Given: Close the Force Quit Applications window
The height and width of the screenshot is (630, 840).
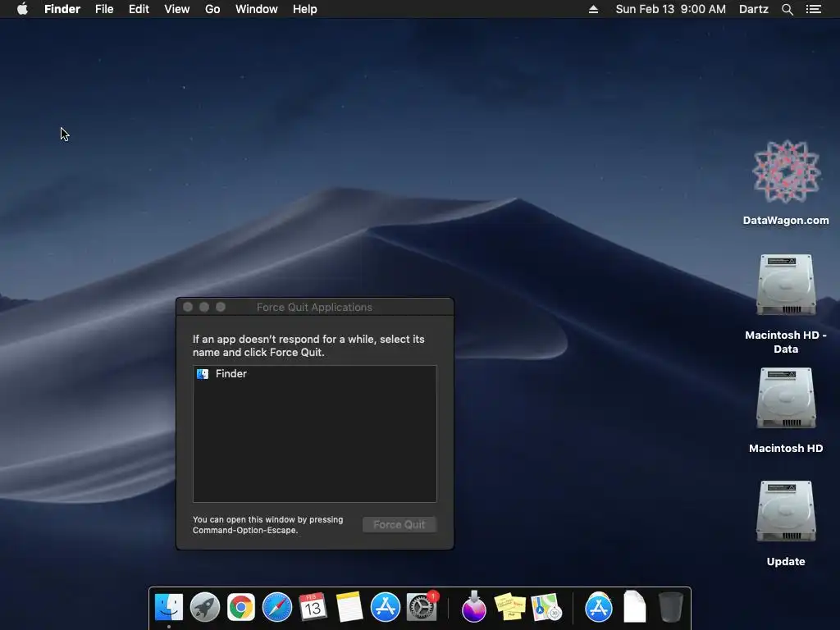Looking at the screenshot, I should pos(188,307).
